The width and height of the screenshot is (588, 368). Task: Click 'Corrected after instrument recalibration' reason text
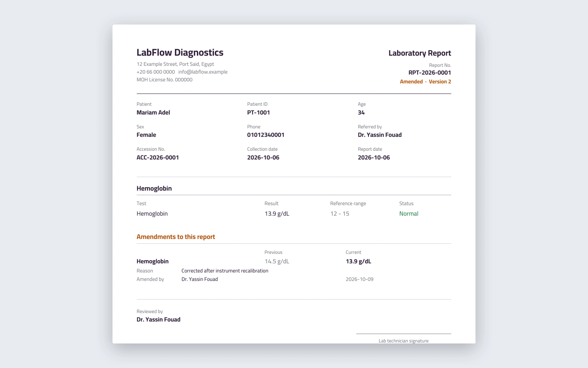click(x=225, y=271)
